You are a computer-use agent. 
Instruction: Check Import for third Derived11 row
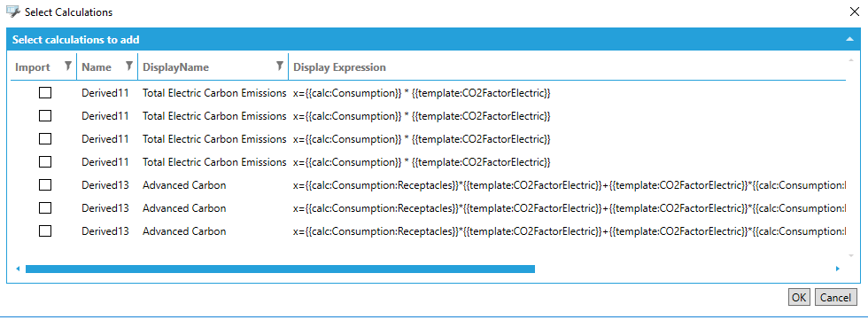click(x=45, y=139)
